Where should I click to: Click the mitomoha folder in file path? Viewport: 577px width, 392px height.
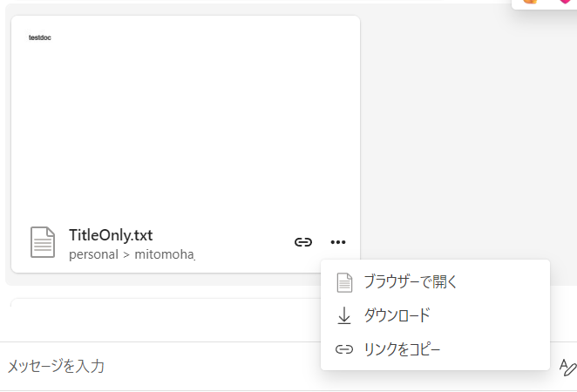tap(165, 254)
